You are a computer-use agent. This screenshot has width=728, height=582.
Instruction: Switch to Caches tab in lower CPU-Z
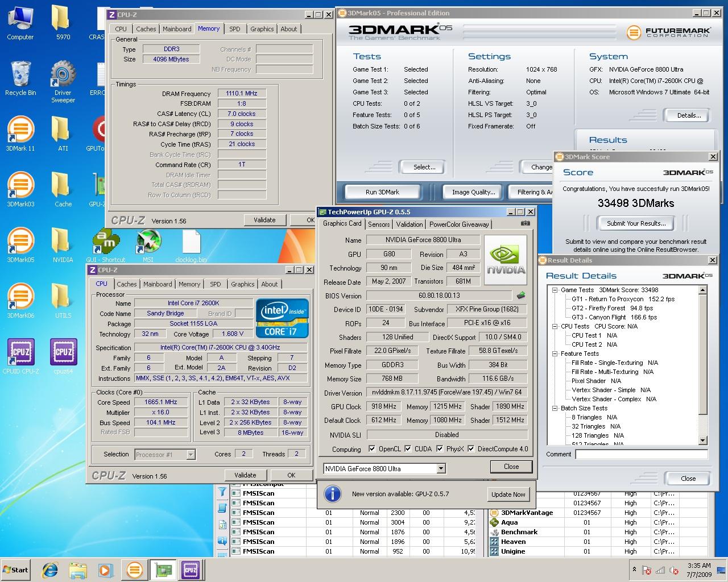127,284
